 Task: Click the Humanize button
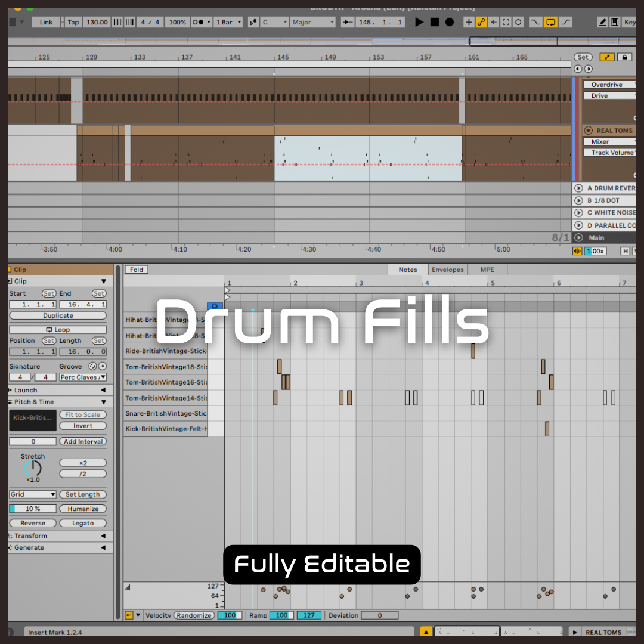(x=83, y=509)
